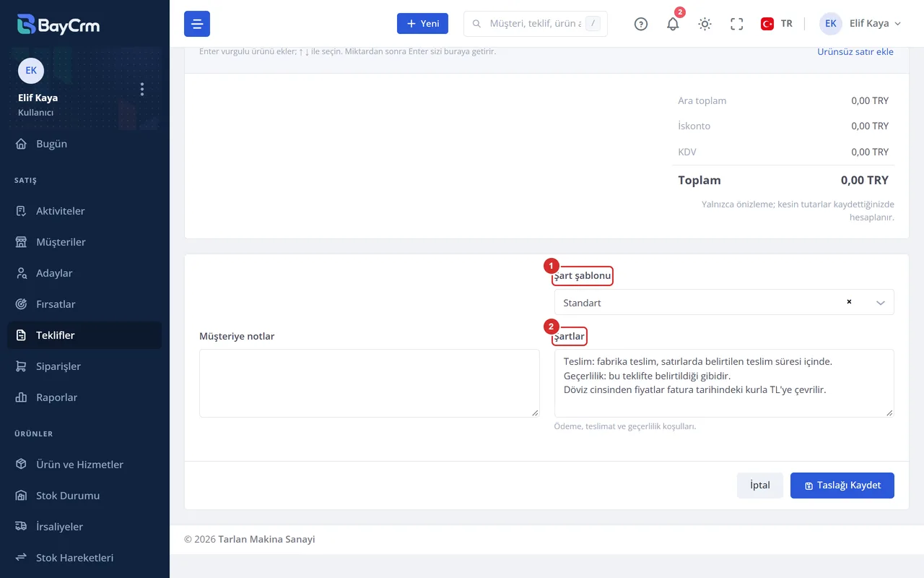Open Stok Hareketleri
Image resolution: width=924 pixels, height=578 pixels.
(84, 558)
